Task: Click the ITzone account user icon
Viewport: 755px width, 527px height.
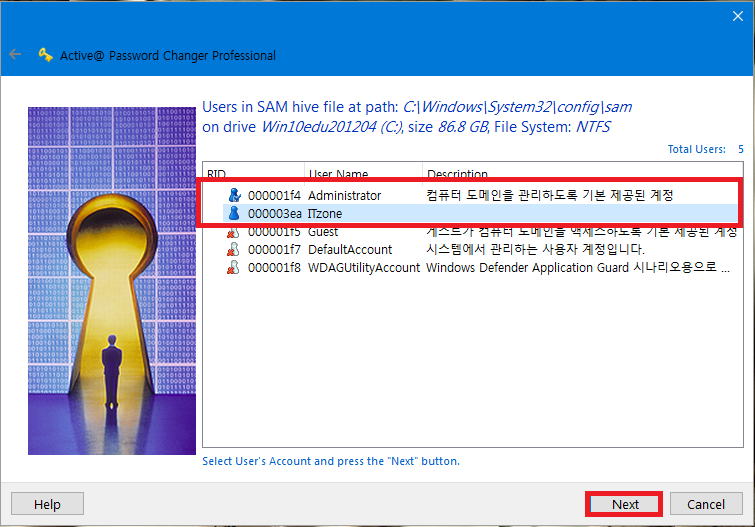Action: [x=234, y=213]
